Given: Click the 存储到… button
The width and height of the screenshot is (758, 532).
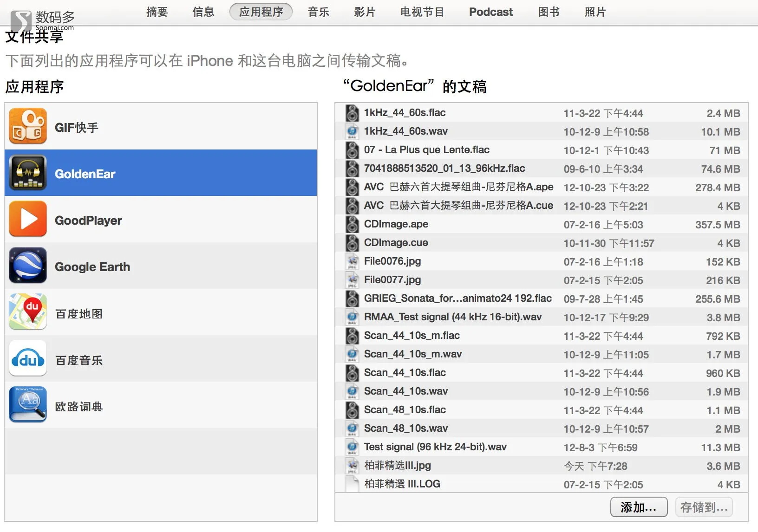Looking at the screenshot, I should pyautogui.click(x=704, y=507).
